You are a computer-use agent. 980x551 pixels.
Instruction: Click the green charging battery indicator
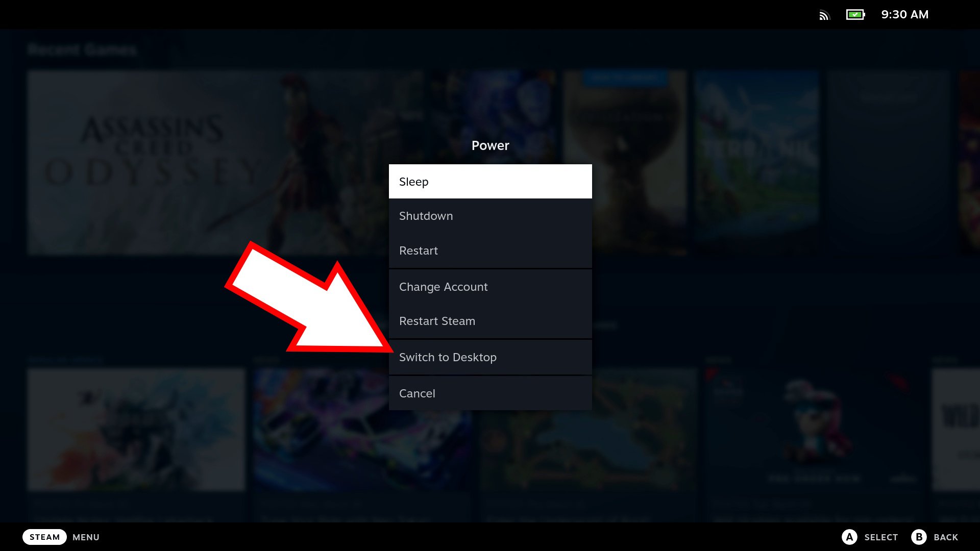tap(855, 13)
